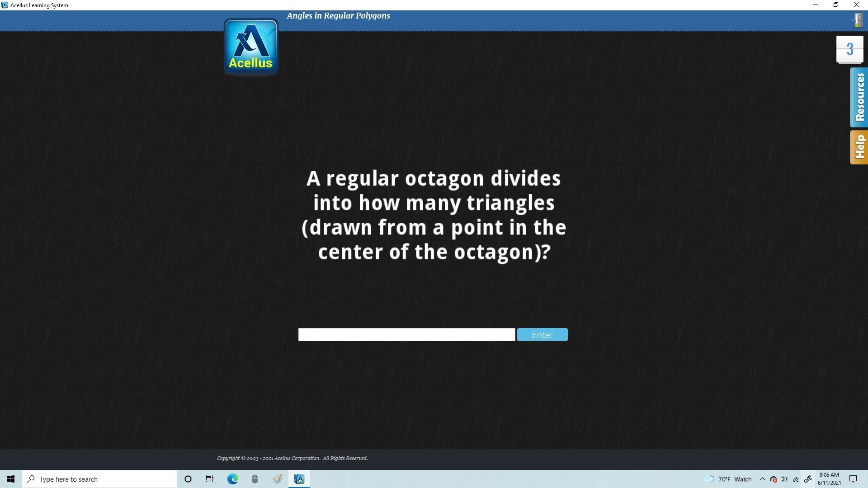The image size is (868, 488).
Task: Open Microsoft Edge from taskbar
Action: (232, 479)
